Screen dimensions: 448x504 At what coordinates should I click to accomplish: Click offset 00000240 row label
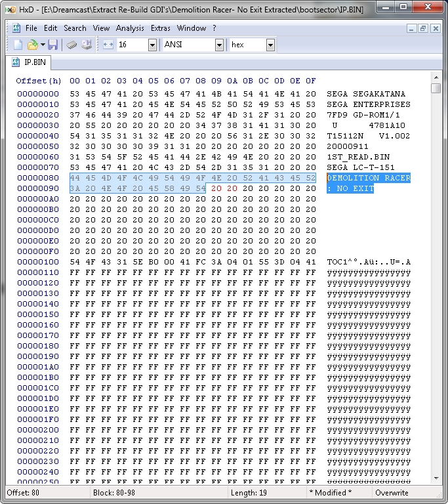click(38, 472)
